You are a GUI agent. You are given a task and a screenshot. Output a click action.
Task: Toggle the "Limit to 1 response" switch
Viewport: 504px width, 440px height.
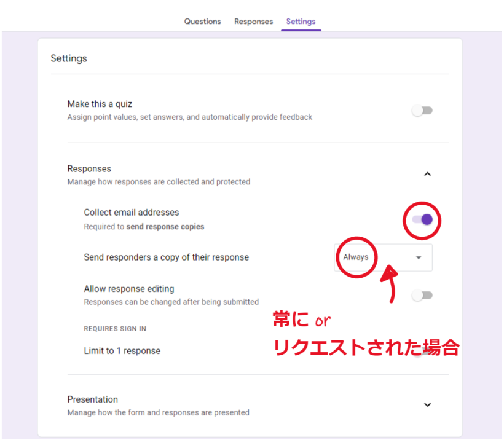422,350
